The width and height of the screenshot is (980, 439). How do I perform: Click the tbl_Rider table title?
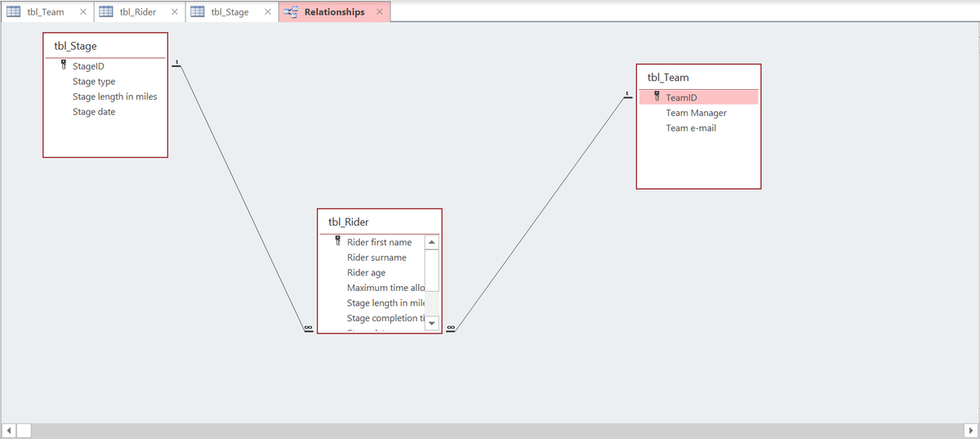tap(349, 222)
